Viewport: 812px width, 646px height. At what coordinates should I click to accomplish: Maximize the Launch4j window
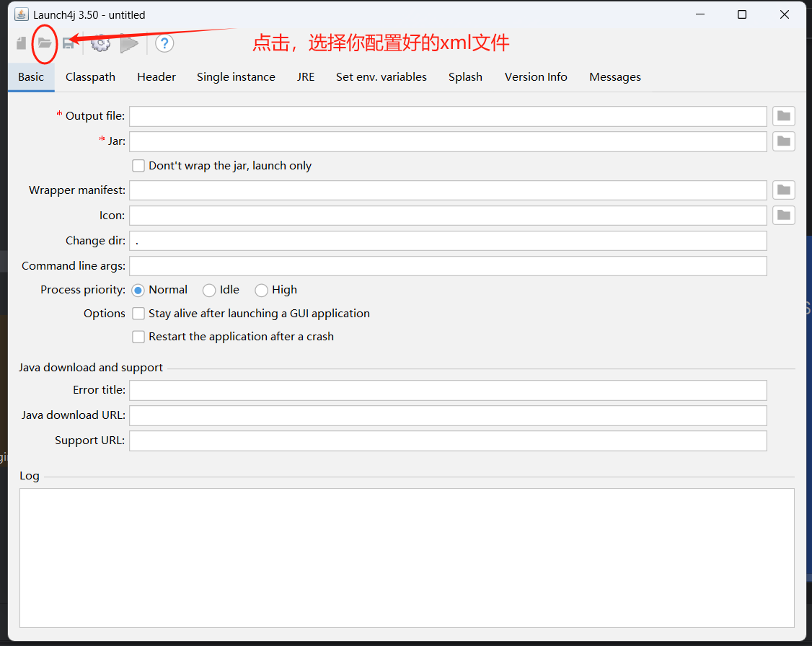click(742, 14)
